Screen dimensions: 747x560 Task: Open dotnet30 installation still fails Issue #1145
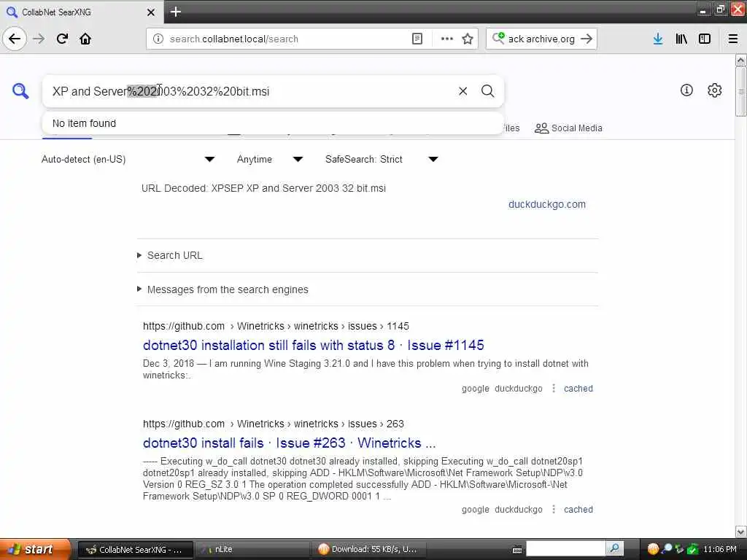[x=314, y=345]
